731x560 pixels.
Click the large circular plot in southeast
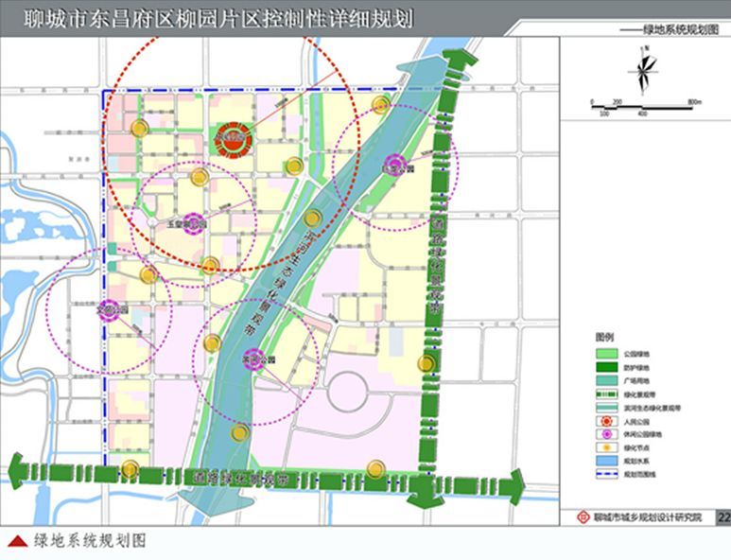point(348,392)
